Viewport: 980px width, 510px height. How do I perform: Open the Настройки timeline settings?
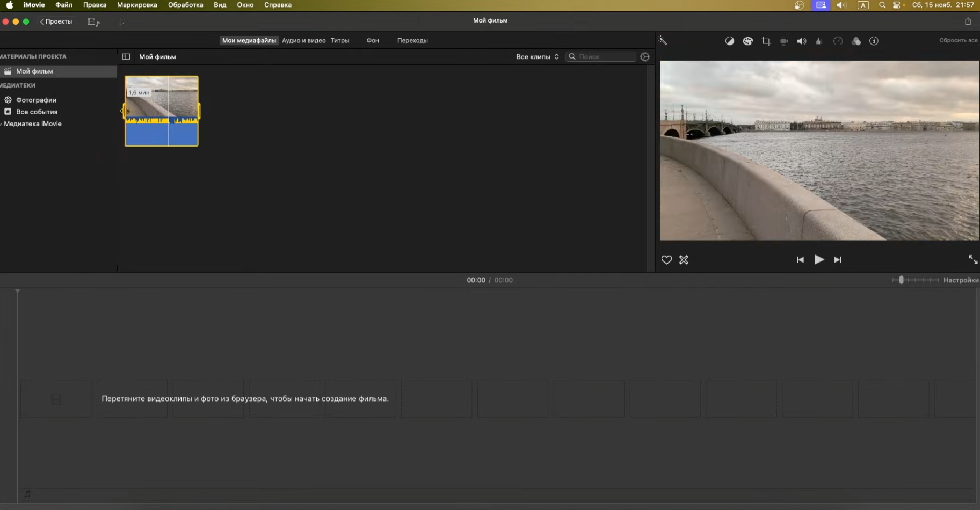tap(961, 280)
